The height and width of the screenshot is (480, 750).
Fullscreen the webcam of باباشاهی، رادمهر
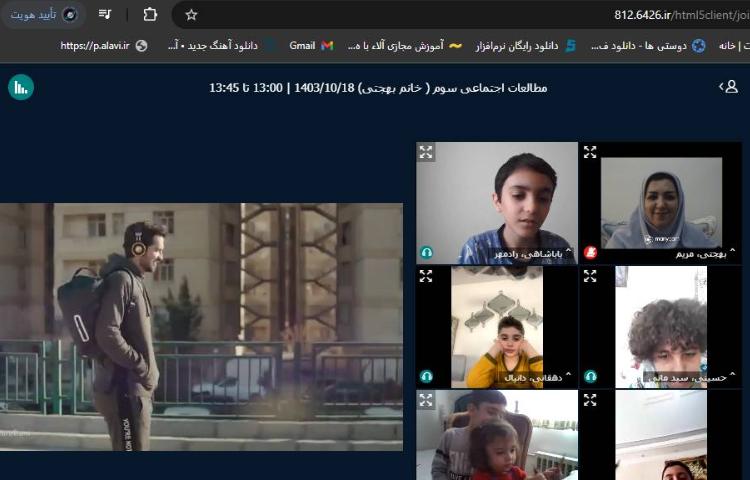pos(426,152)
